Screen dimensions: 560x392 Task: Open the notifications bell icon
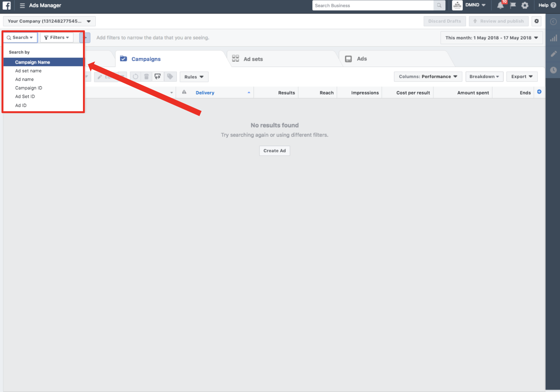pos(500,6)
